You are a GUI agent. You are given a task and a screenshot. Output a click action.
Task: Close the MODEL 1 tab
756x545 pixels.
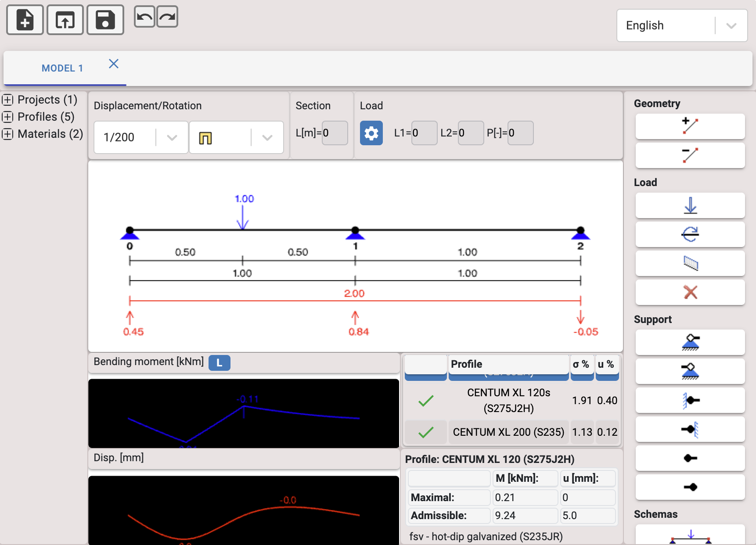[114, 64]
